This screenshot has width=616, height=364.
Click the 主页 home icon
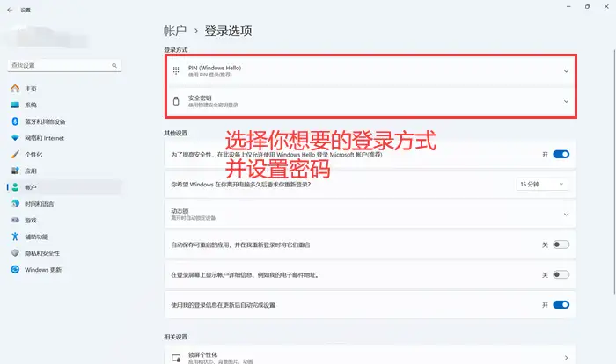click(15, 89)
